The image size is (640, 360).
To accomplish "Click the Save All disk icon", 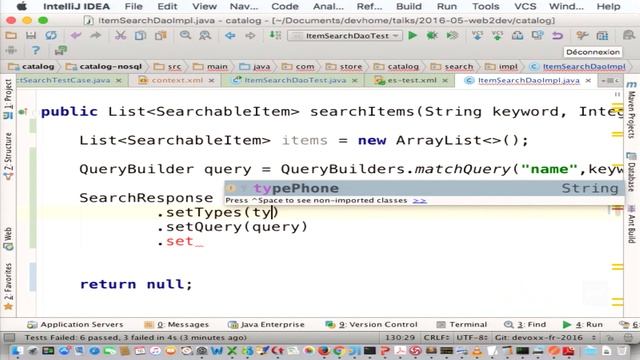I will coord(31,36).
